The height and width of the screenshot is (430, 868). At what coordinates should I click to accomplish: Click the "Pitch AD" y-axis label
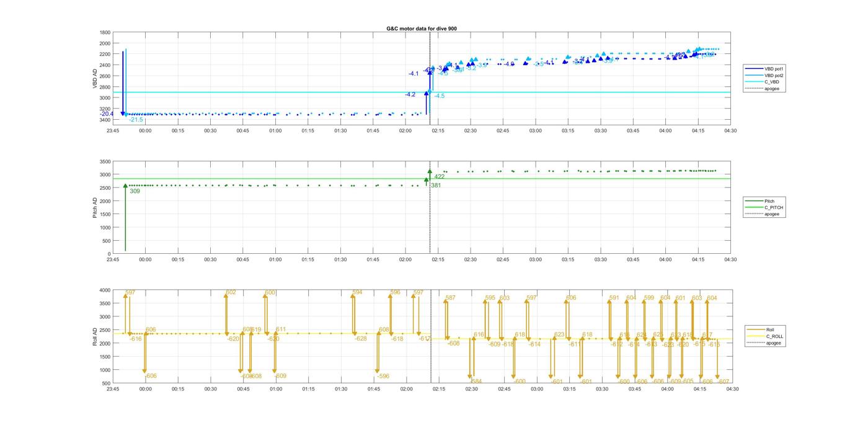(x=95, y=207)
